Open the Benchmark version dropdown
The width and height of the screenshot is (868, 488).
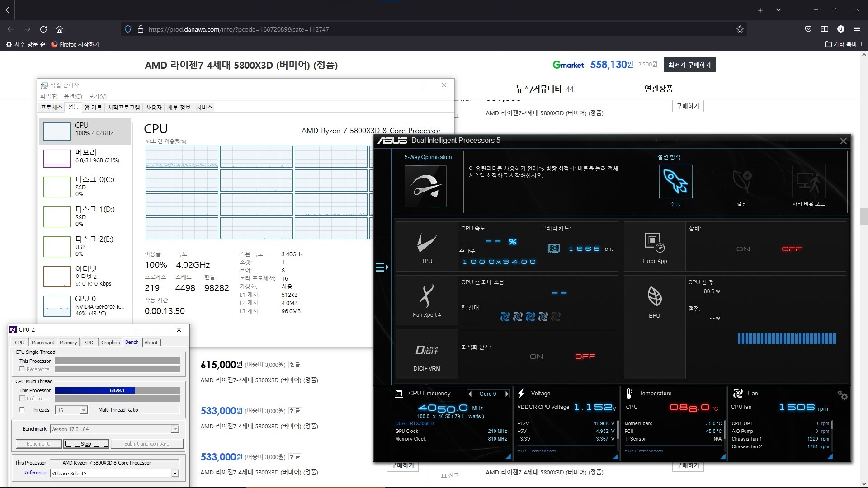pyautogui.click(x=175, y=429)
